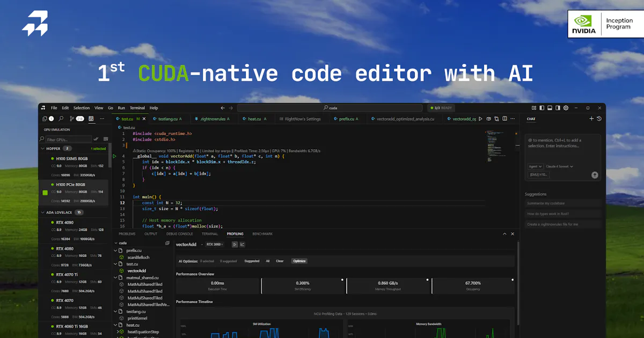Collapse matmul_shared.cu in the kernel tree
This screenshot has height=338, width=644.
tap(115, 278)
